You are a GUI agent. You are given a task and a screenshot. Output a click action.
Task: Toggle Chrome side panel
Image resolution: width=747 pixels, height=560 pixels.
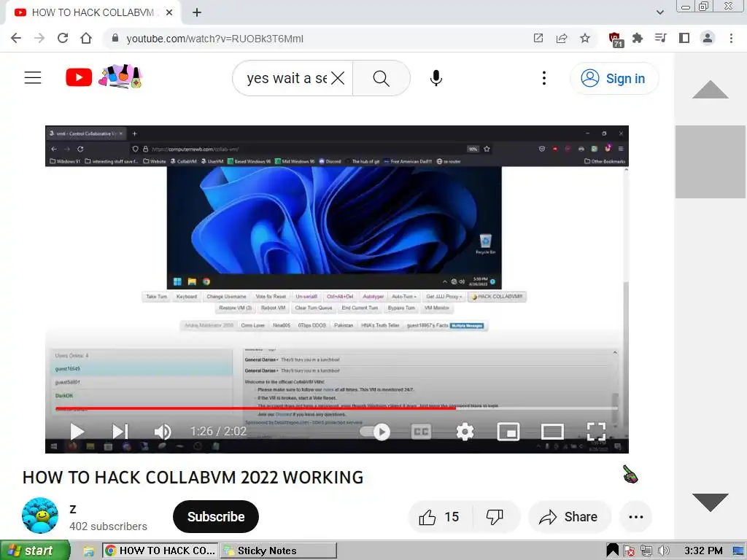(684, 38)
